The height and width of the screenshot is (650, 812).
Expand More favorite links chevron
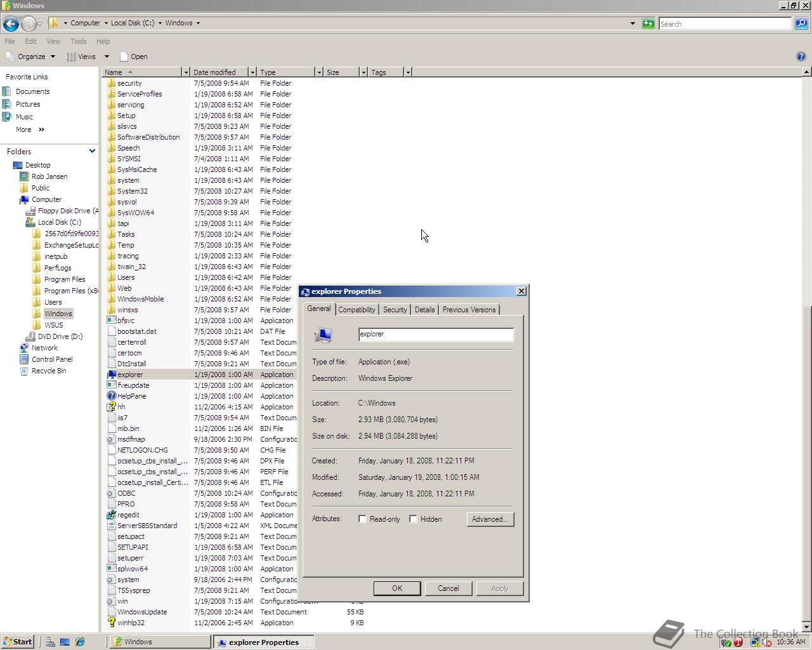pos(41,129)
